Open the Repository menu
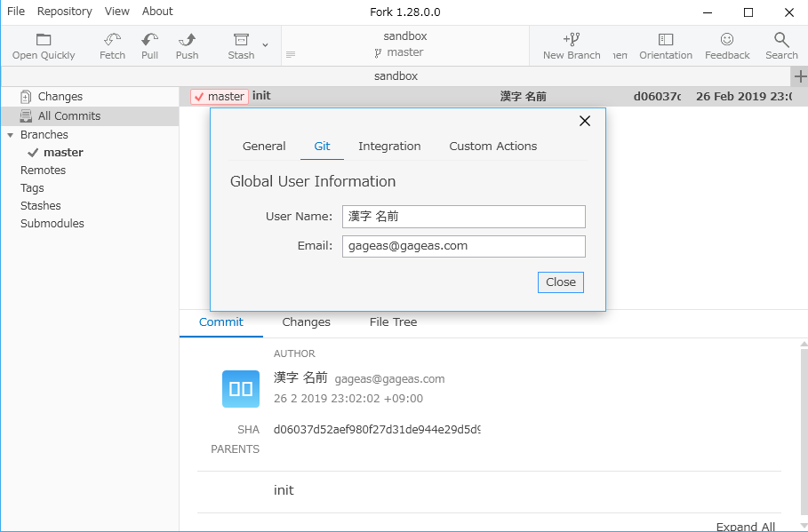The image size is (808, 532). coord(64,12)
